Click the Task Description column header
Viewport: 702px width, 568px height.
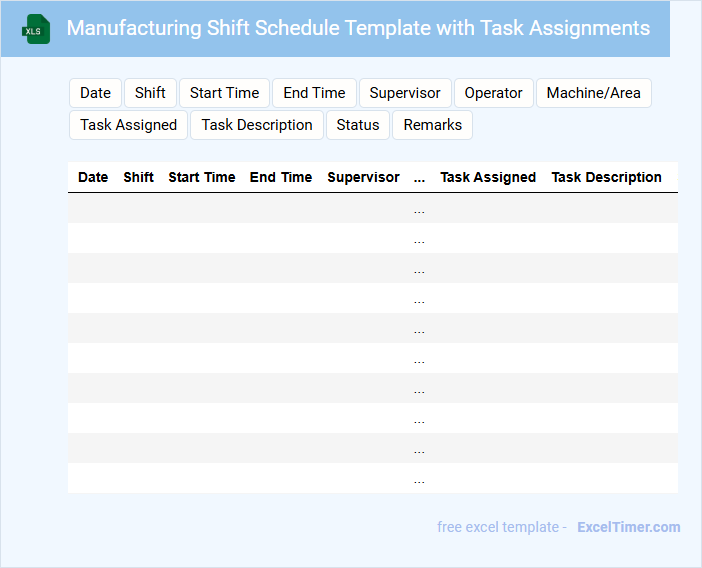606,177
